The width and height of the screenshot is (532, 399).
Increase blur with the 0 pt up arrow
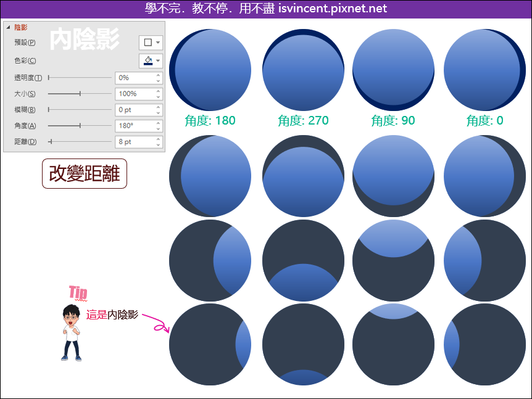pos(158,107)
